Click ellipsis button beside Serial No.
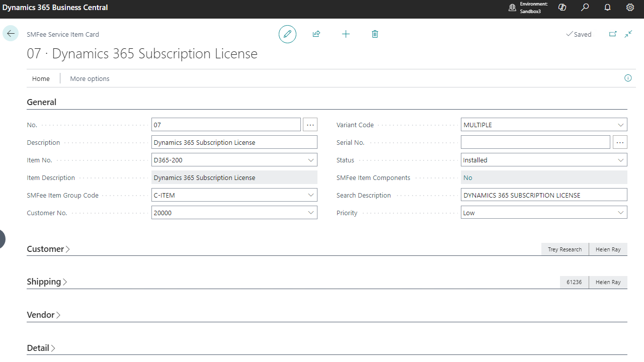The width and height of the screenshot is (644, 362). coord(620,143)
